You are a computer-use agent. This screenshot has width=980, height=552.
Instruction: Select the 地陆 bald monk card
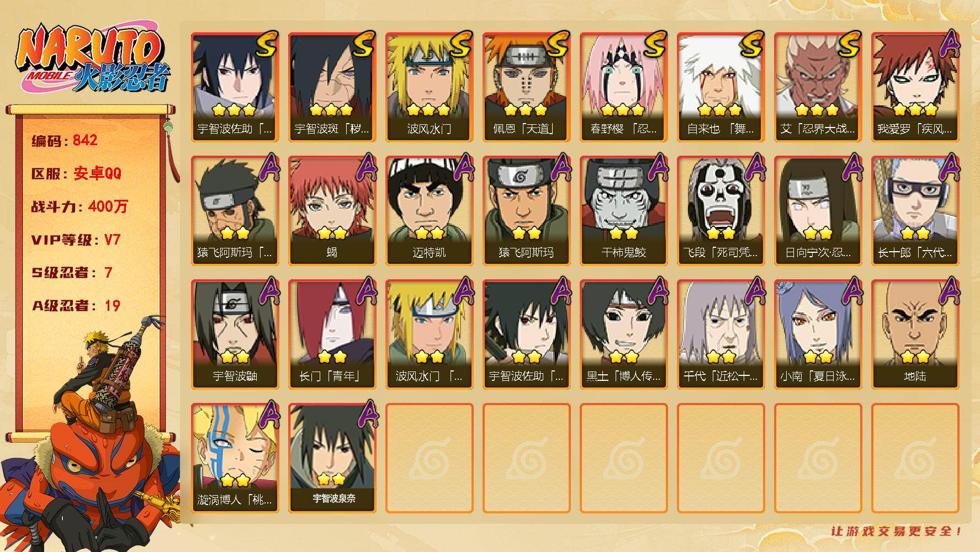[x=915, y=335]
